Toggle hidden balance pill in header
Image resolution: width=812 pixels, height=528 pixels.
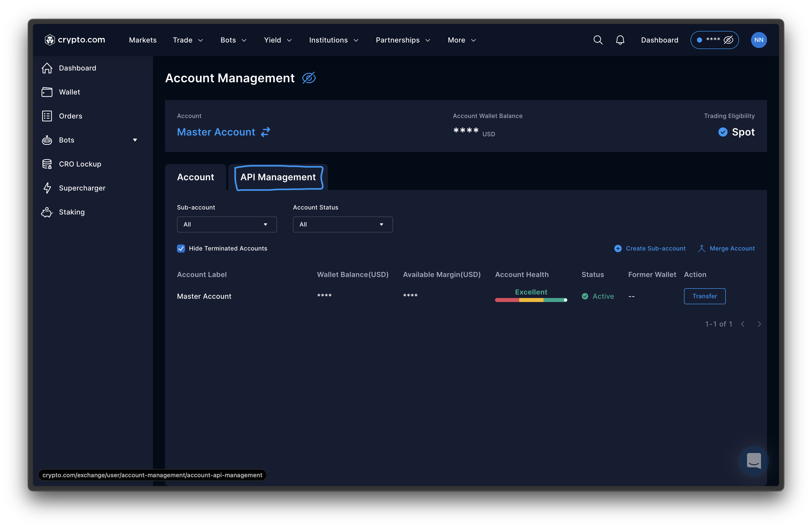714,40
